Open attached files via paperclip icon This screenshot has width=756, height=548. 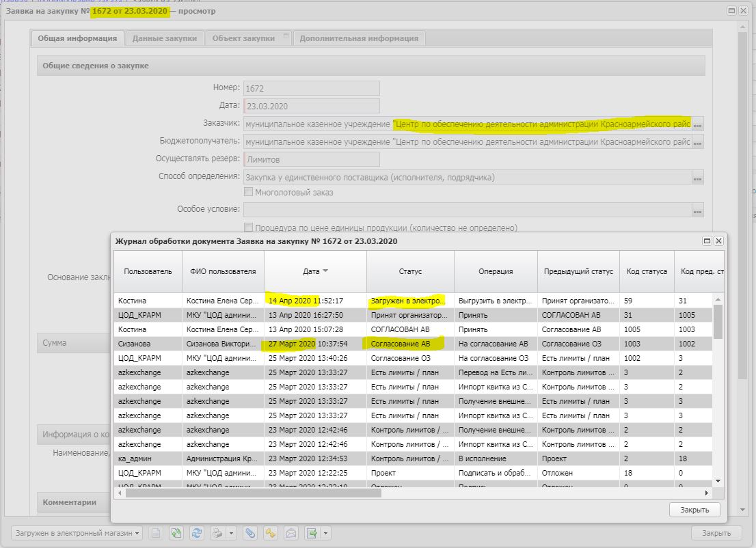click(251, 533)
